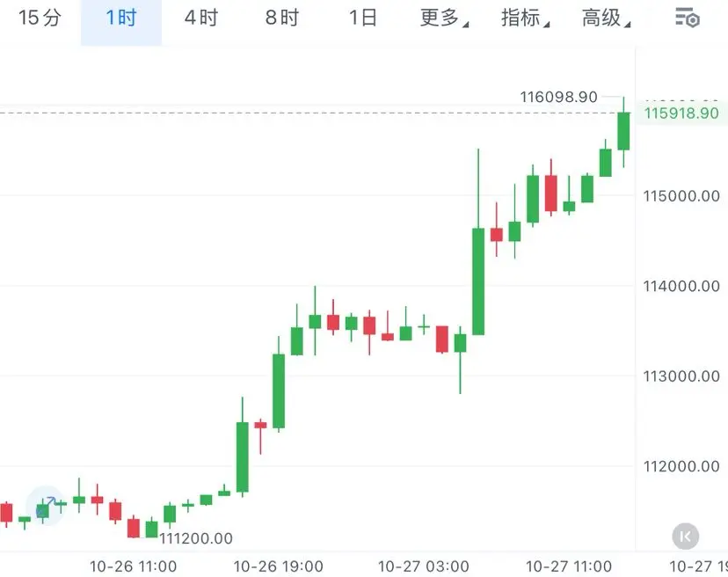Select the 1时 timeframe tab
The height and width of the screenshot is (577, 728).
[120, 18]
